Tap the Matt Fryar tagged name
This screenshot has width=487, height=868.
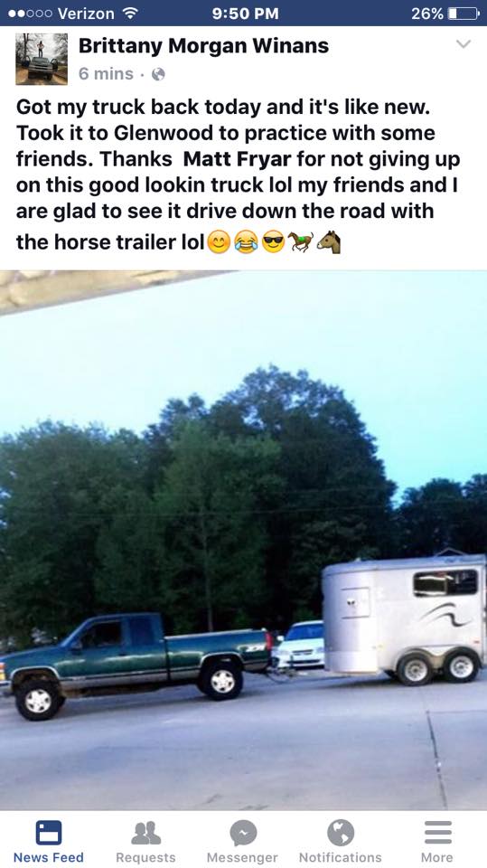tap(237, 159)
